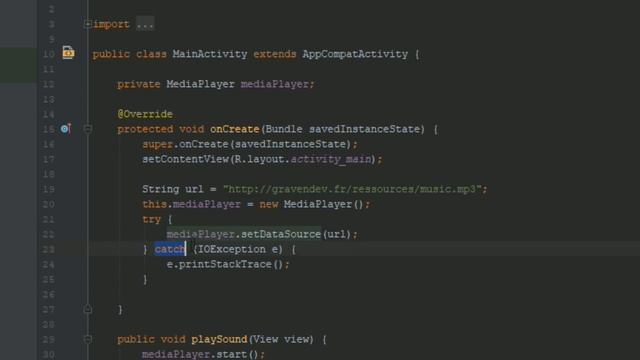Click setContentView on line 17
Image resolution: width=640 pixels, height=360 pixels.
coord(185,159)
